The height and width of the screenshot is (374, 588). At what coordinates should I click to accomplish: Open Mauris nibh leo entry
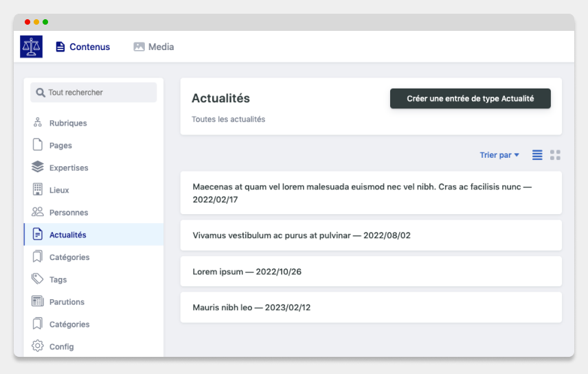tap(371, 307)
